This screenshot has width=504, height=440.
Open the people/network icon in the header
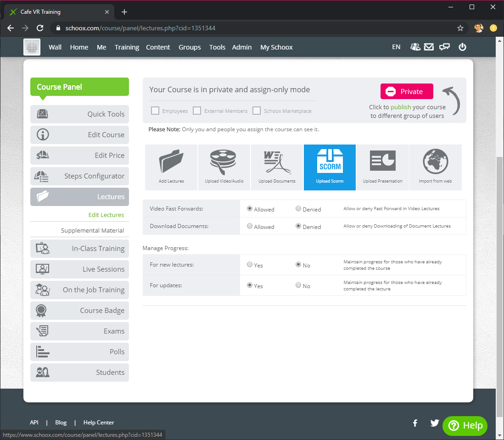click(415, 47)
